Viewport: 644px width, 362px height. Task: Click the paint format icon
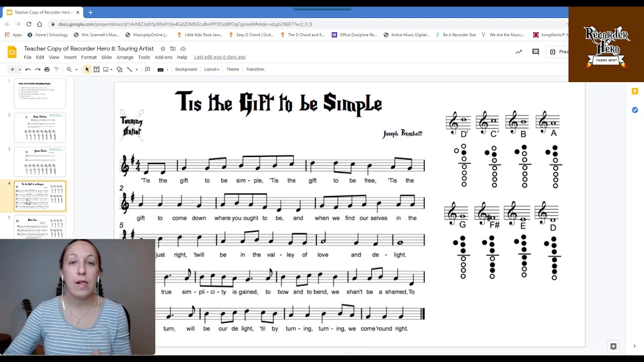click(x=56, y=69)
